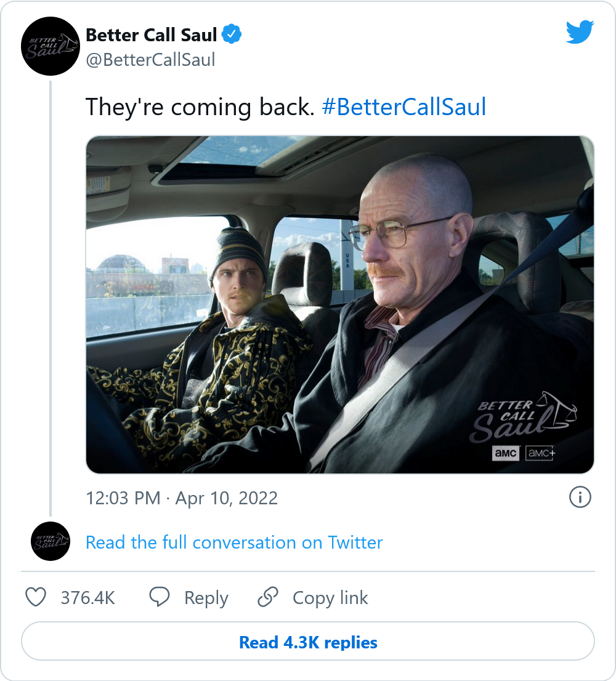Click the Twitter bird logo

tap(580, 33)
